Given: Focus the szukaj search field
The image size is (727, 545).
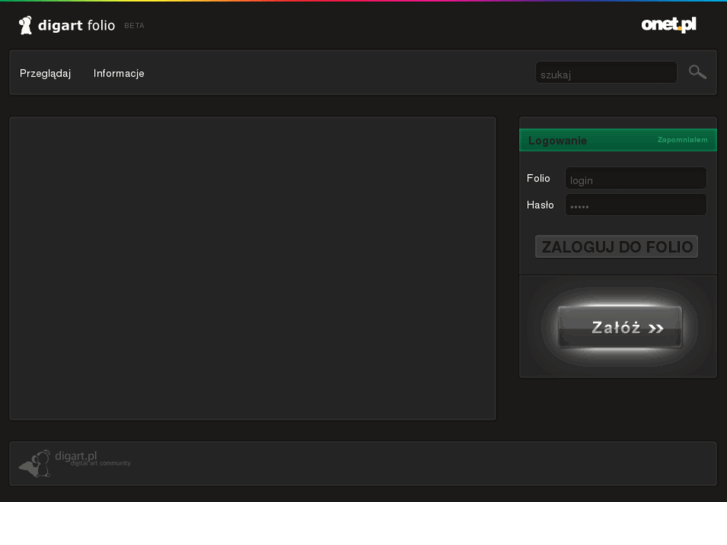Looking at the screenshot, I should click(606, 73).
